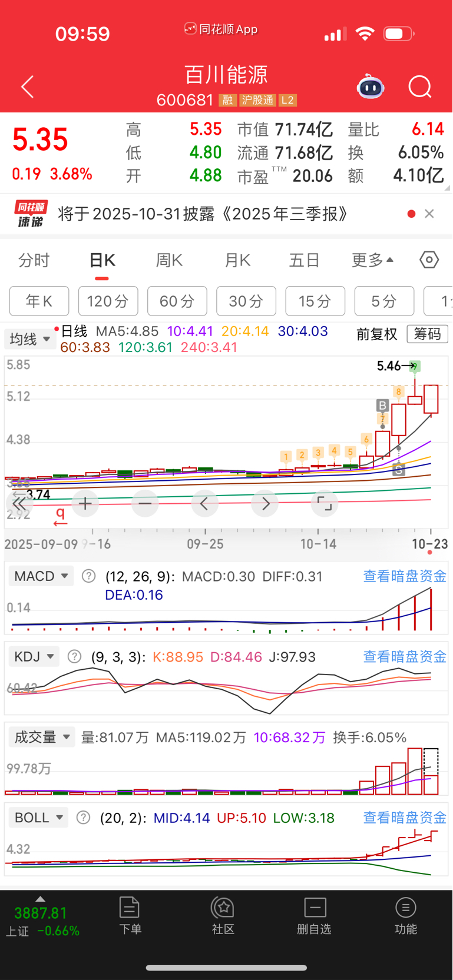
Task: Open the 社区 community icon
Action: (x=223, y=916)
